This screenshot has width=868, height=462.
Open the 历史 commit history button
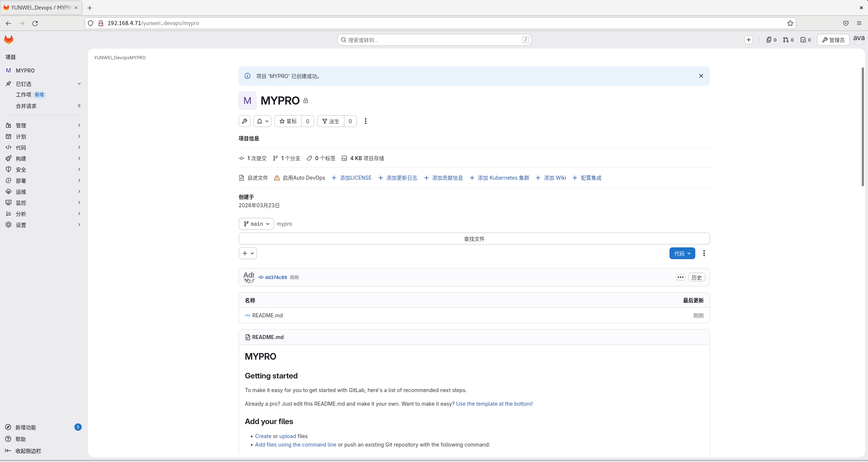(x=696, y=278)
